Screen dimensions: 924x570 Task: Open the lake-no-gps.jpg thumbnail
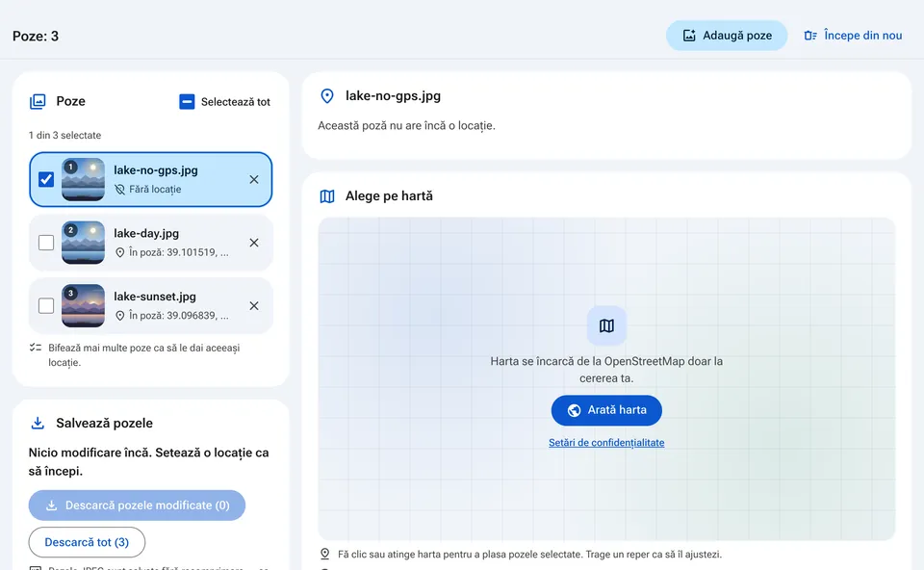[83, 179]
